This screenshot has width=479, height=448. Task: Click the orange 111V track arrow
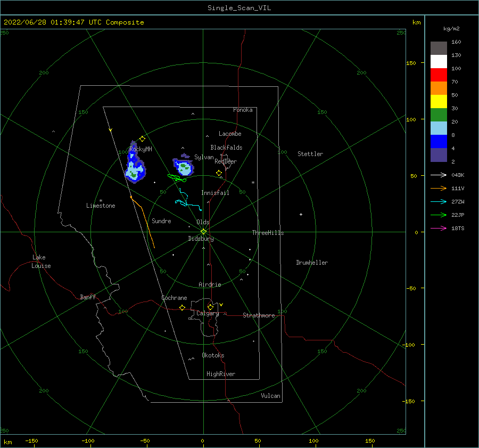[x=439, y=189]
